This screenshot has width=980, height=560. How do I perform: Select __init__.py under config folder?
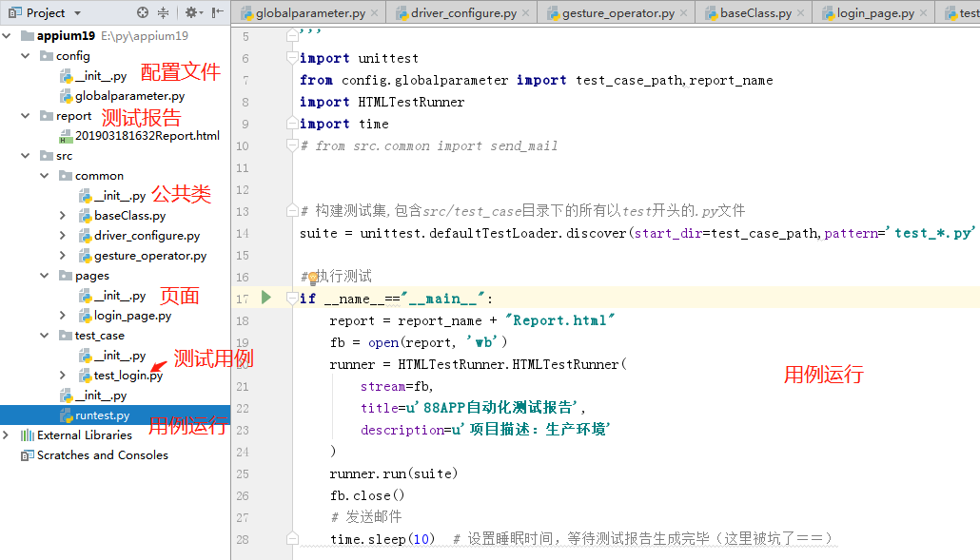pyautogui.click(x=101, y=75)
